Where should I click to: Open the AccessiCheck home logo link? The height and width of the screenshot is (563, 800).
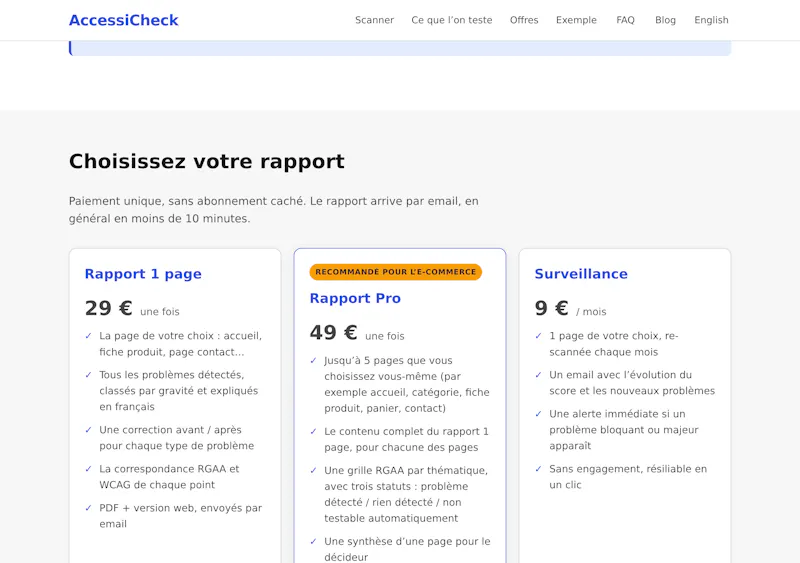(x=123, y=20)
